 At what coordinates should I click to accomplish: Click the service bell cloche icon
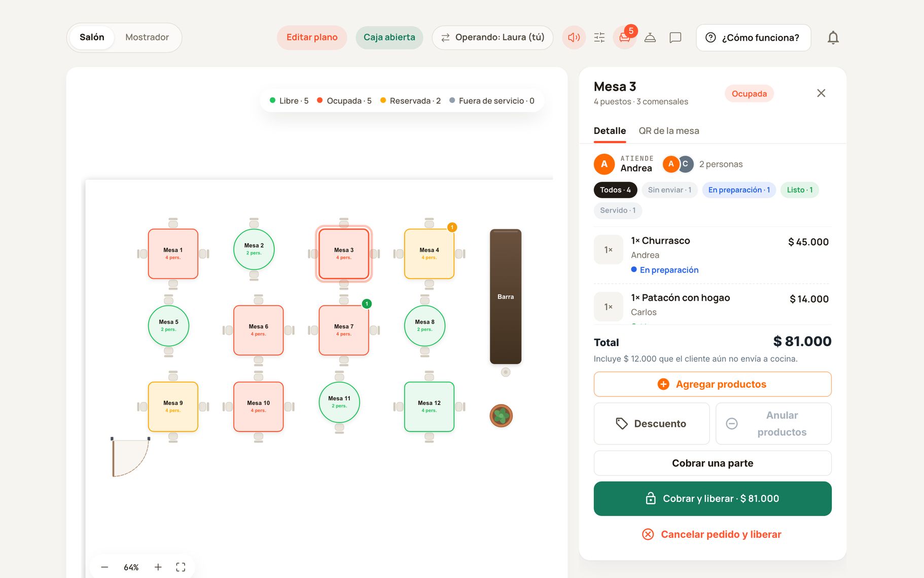[x=650, y=38]
